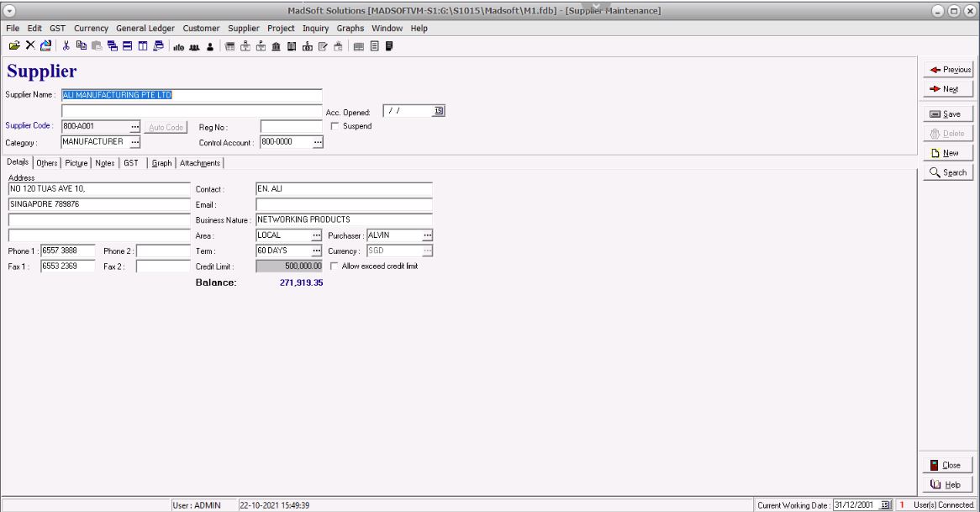Viewport: 980px width, 512px height.
Task: Open the General Ledger menu
Action: (145, 28)
